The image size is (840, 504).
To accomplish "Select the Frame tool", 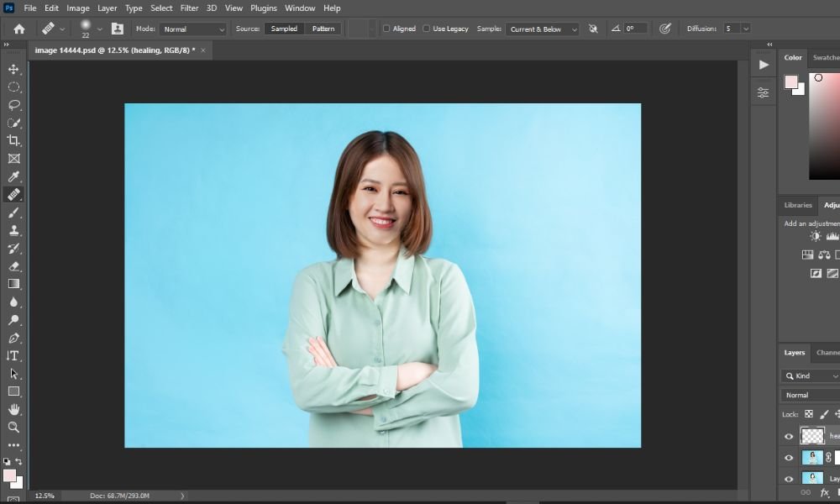I will [13, 159].
